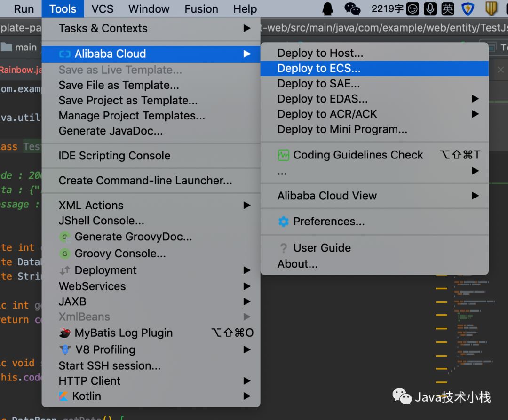Open the Window menu

(x=149, y=9)
